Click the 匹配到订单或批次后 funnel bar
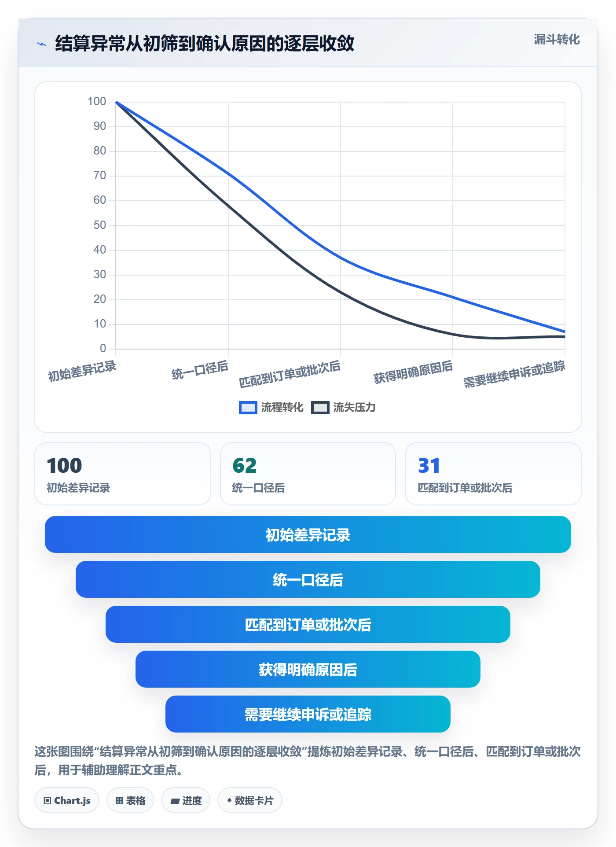The height and width of the screenshot is (847, 616). click(x=308, y=624)
